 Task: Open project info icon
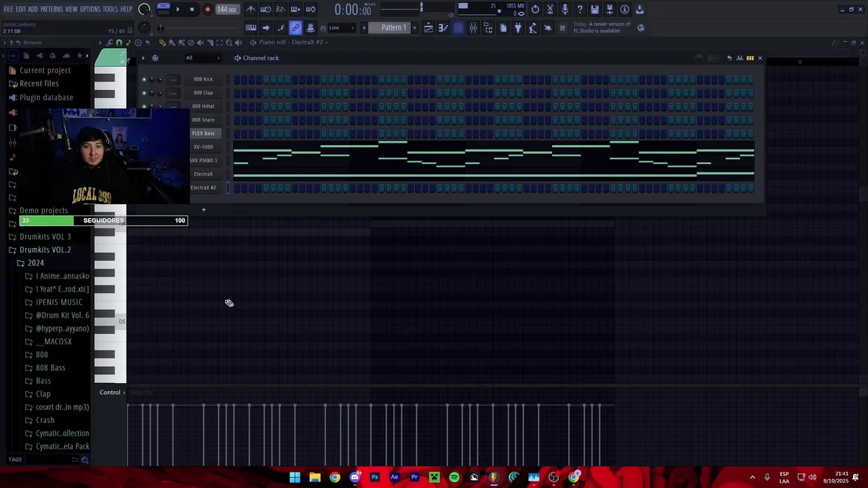tap(625, 9)
